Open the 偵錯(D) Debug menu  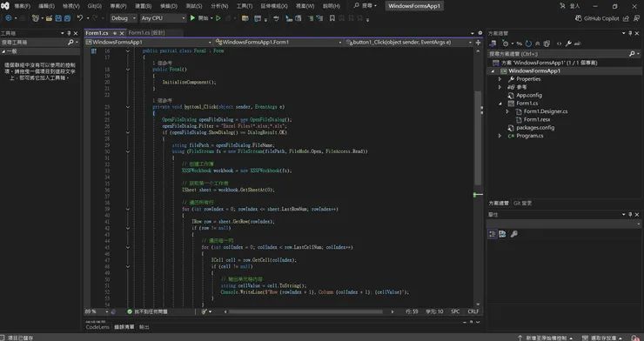click(x=168, y=6)
